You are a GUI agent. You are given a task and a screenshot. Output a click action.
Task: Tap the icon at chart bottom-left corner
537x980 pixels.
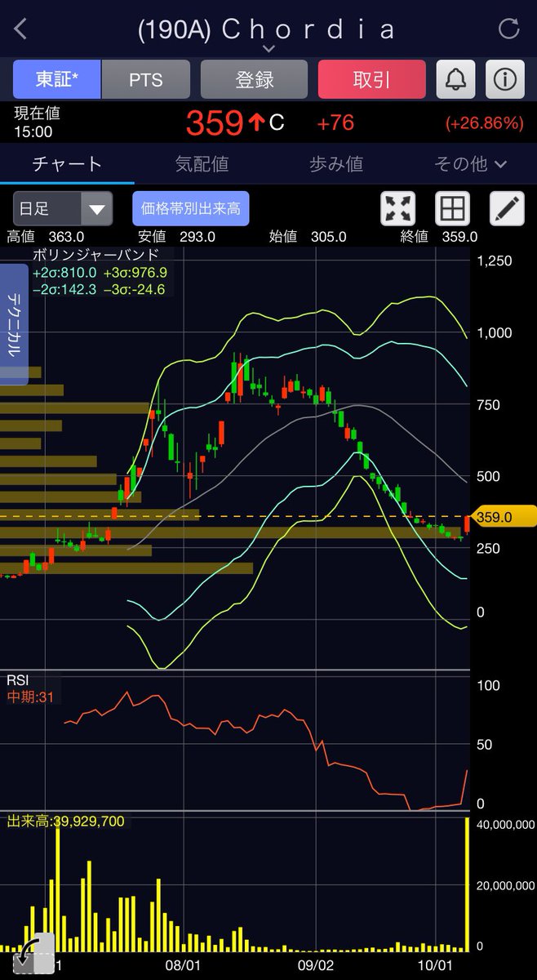click(x=33, y=953)
